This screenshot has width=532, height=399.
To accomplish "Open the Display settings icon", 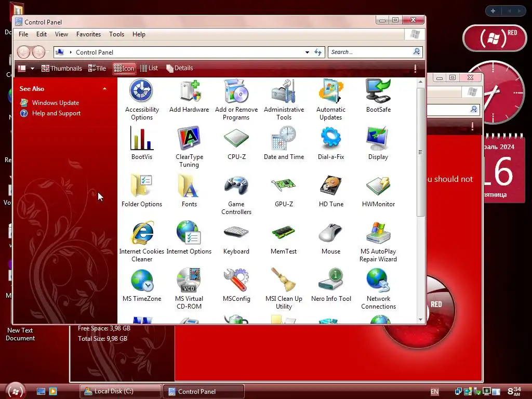I will click(x=378, y=138).
